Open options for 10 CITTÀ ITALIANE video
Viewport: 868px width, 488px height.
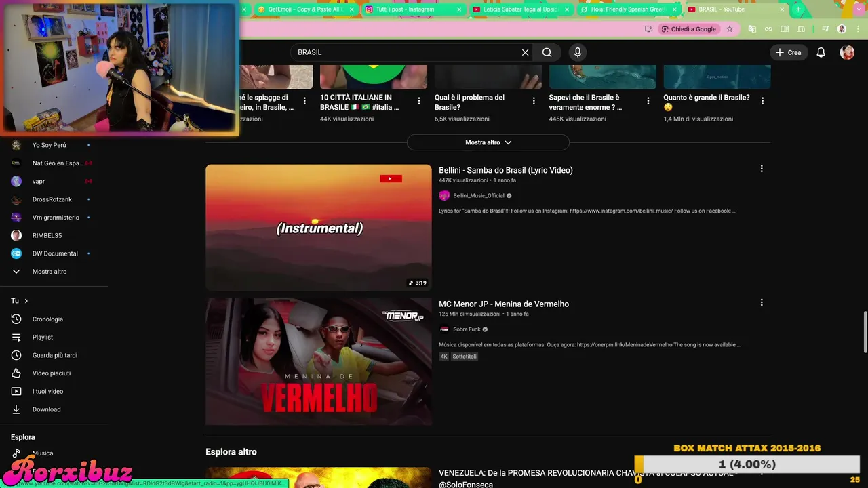point(419,101)
